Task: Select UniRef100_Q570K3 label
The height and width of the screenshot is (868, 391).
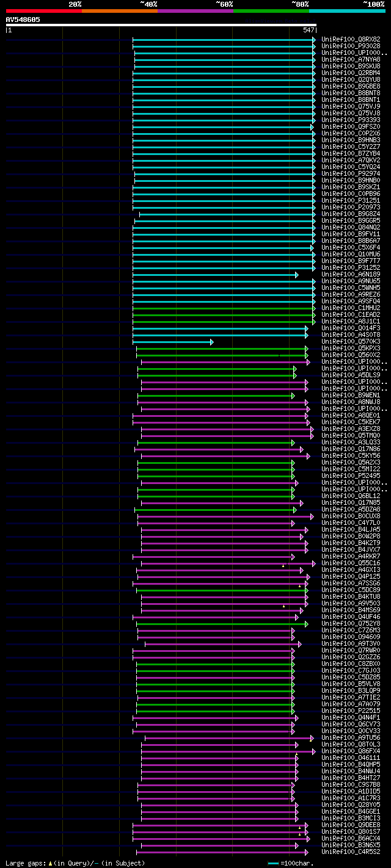Action: pyautogui.click(x=351, y=341)
